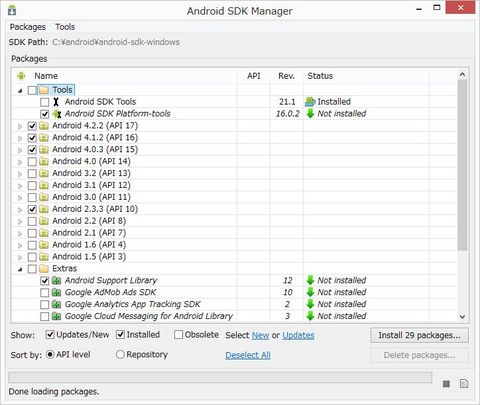
Task: Click the Delete packages button
Action: 419,355
